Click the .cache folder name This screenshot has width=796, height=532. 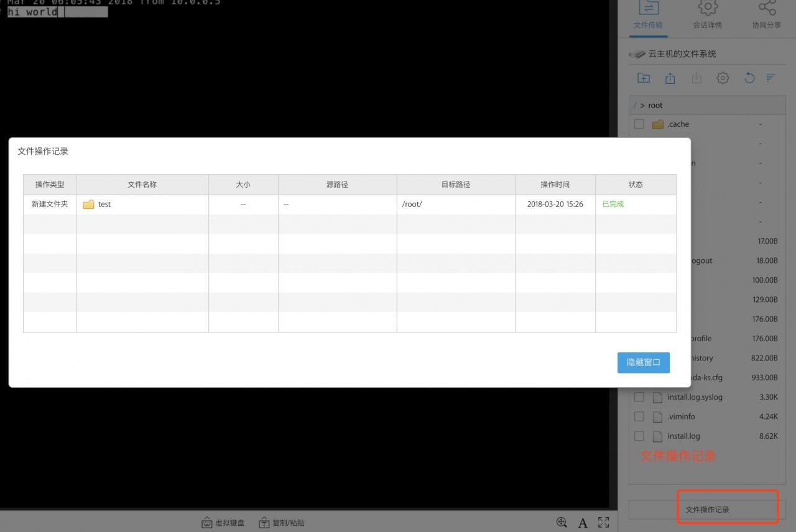(x=678, y=124)
